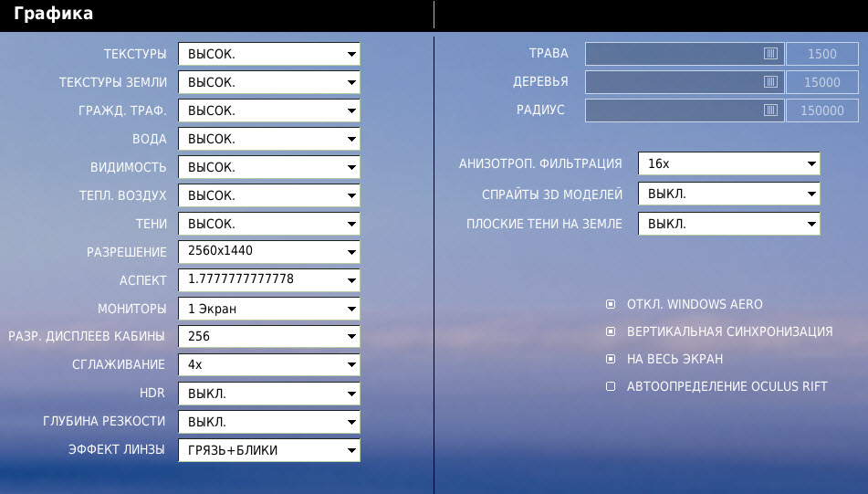
Task: Toggle НА ВЕСЬ ЭКРАН checkbox
Action: pos(611,359)
